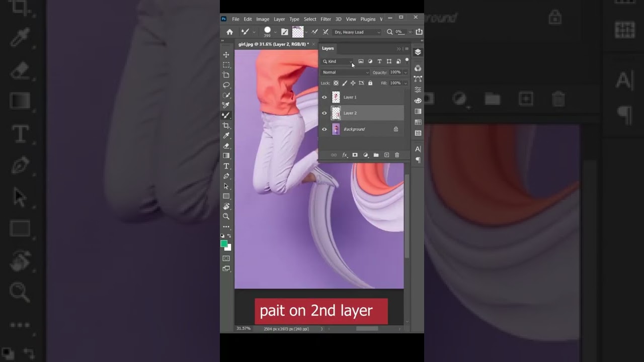Create a new layer
The width and height of the screenshot is (644, 362).
tap(386, 155)
